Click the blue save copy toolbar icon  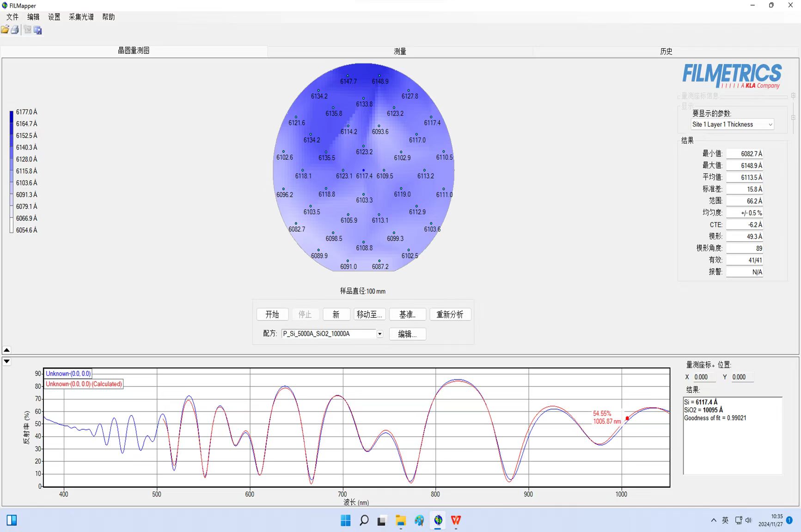38,30
